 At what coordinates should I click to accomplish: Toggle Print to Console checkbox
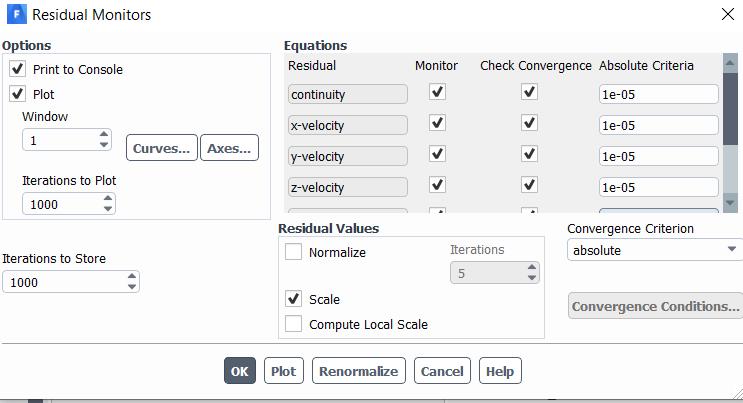click(17, 70)
